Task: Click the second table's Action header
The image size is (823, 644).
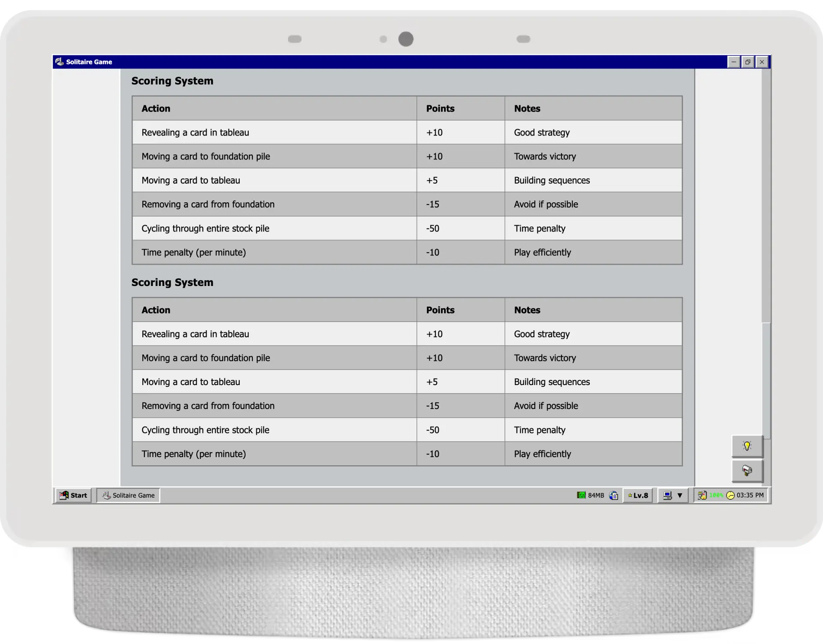Action: pyautogui.click(x=156, y=310)
